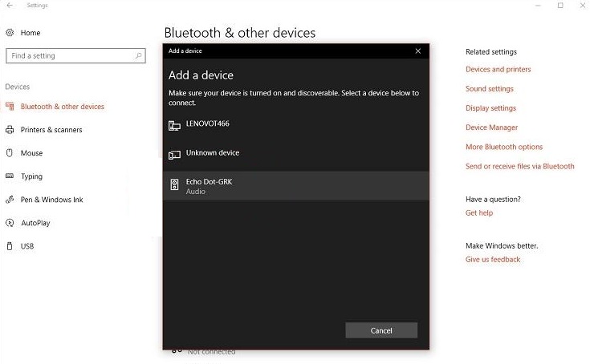Screen dimensions: 590x364
Task: Click the Mouse icon in sidebar
Action: [x=10, y=153]
